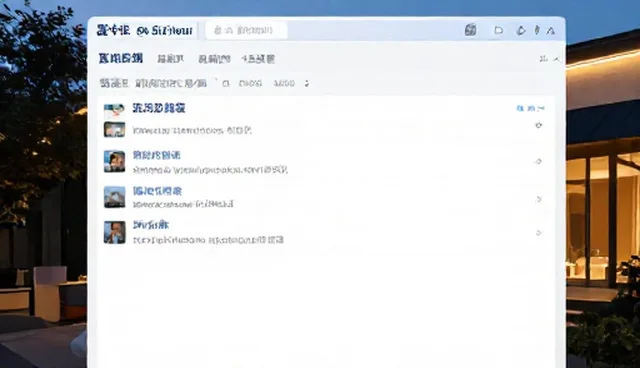The image size is (640, 368).
Task: Click the search field in the title bar
Action: (246, 30)
